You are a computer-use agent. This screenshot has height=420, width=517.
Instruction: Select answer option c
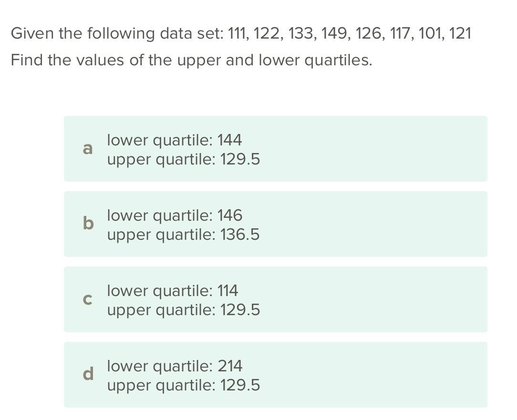coord(275,299)
